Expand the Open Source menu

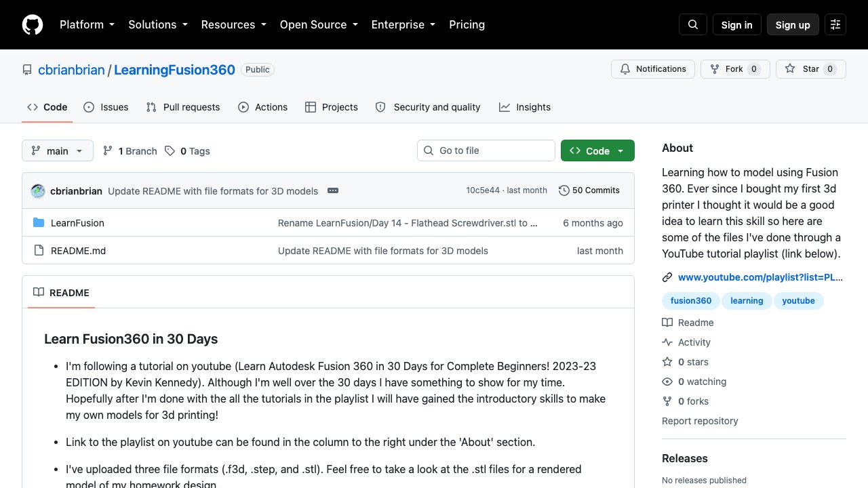pyautogui.click(x=319, y=24)
